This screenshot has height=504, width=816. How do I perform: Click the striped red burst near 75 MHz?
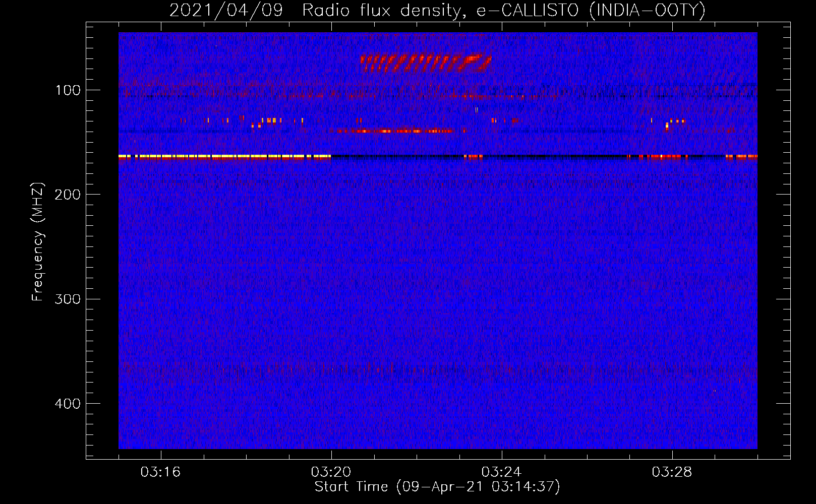[x=426, y=62]
